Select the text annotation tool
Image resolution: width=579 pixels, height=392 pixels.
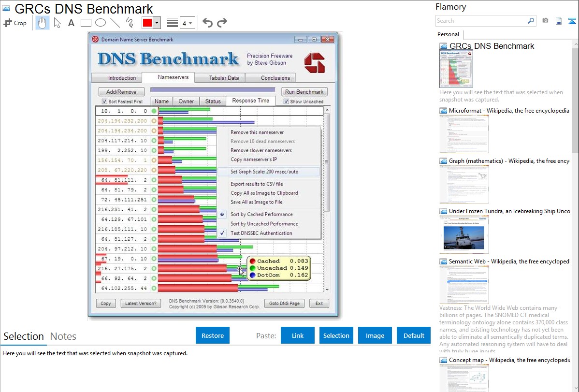[x=71, y=23]
